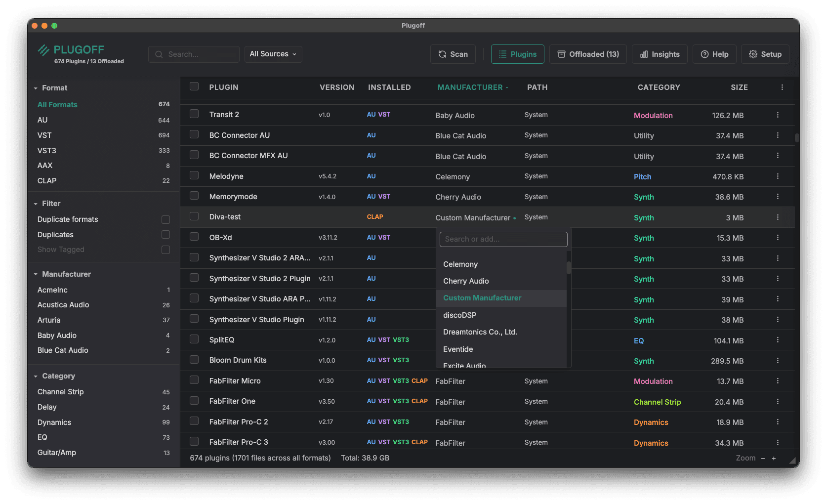Open row menu for FabFilter Pro-C 2

pos(778,422)
